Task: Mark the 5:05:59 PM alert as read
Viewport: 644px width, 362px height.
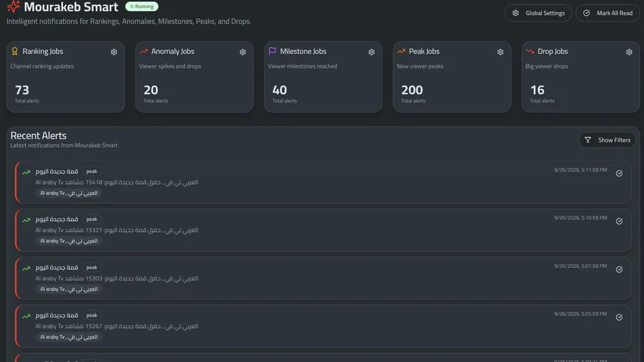Action: (619, 317)
